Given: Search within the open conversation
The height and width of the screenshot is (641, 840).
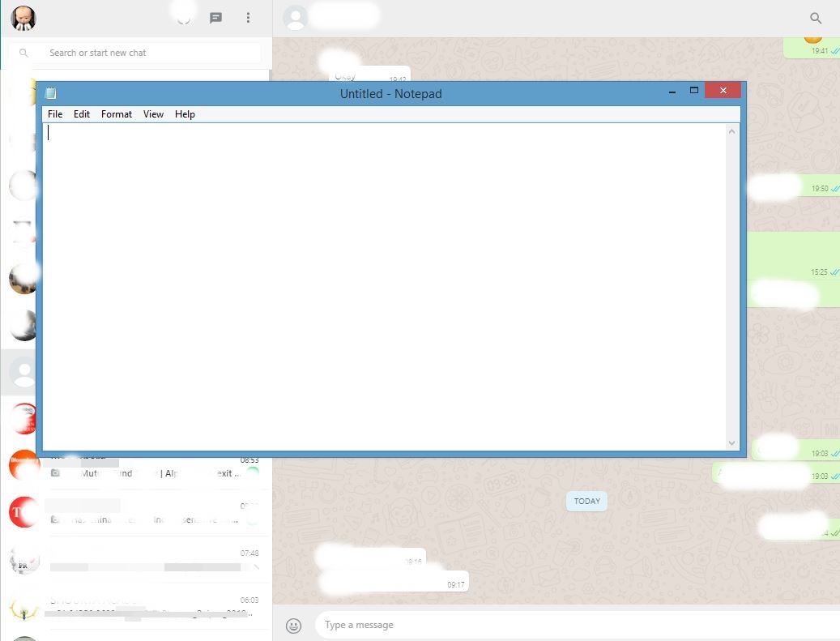Looking at the screenshot, I should coord(816,18).
